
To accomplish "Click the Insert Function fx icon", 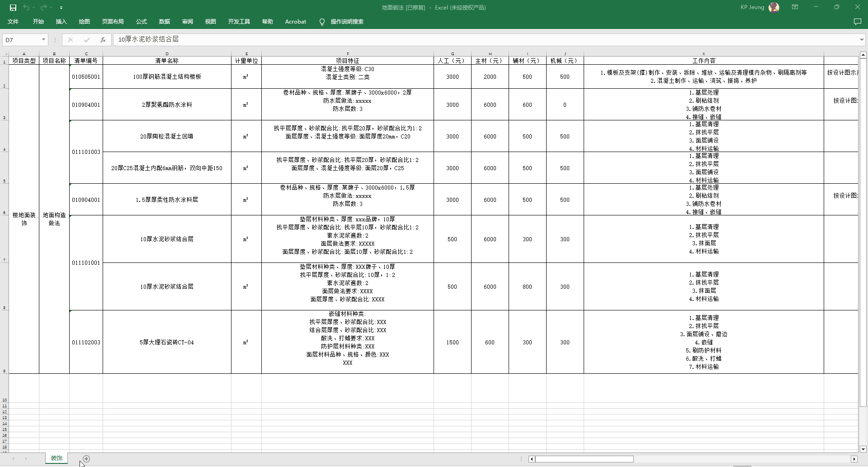I will coord(103,40).
